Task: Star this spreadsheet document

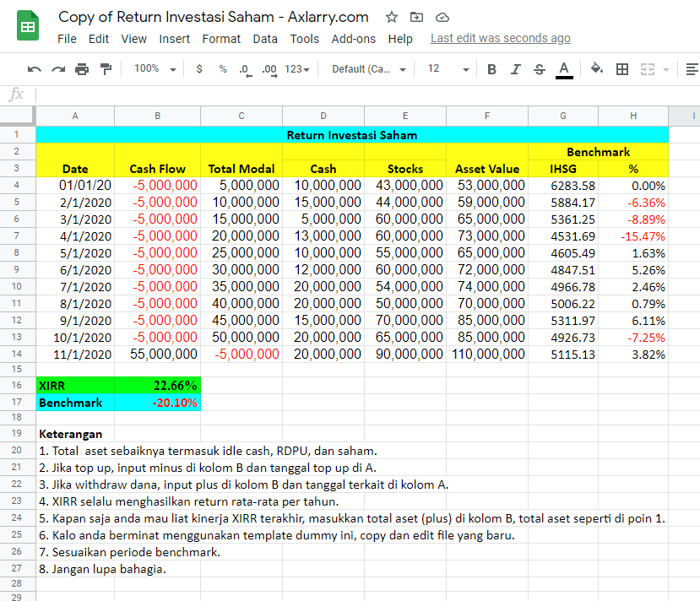Action: point(392,18)
